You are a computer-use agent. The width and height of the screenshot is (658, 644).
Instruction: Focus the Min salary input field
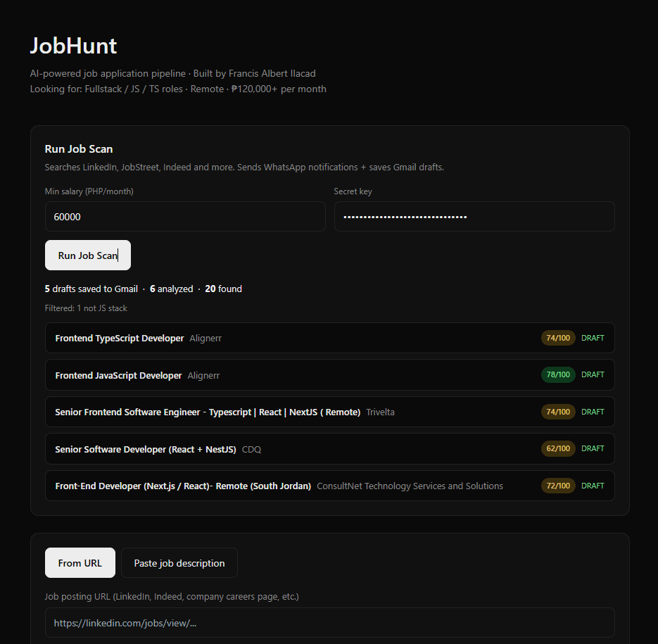pyautogui.click(x=185, y=217)
